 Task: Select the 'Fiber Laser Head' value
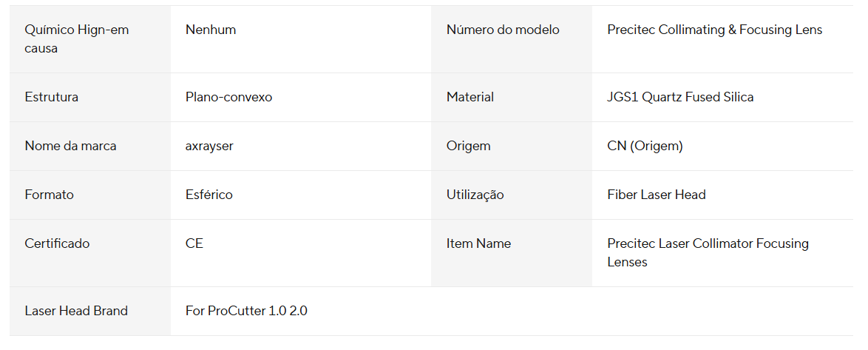[657, 195]
